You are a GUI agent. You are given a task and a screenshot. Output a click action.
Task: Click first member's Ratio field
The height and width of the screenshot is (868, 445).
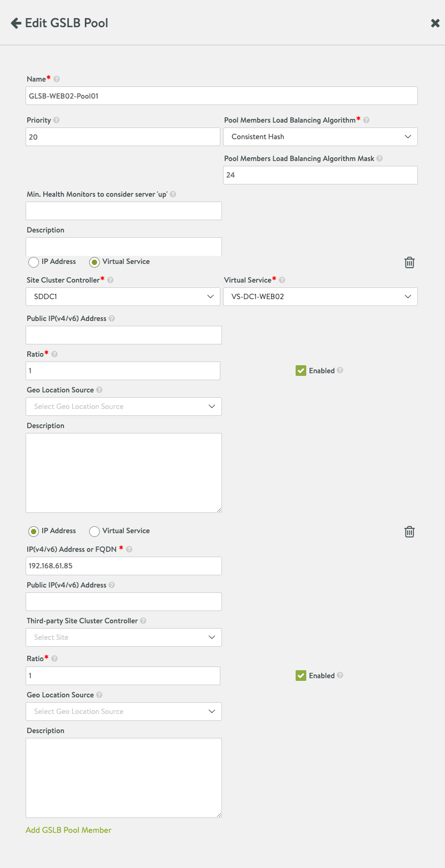pyautogui.click(x=123, y=371)
